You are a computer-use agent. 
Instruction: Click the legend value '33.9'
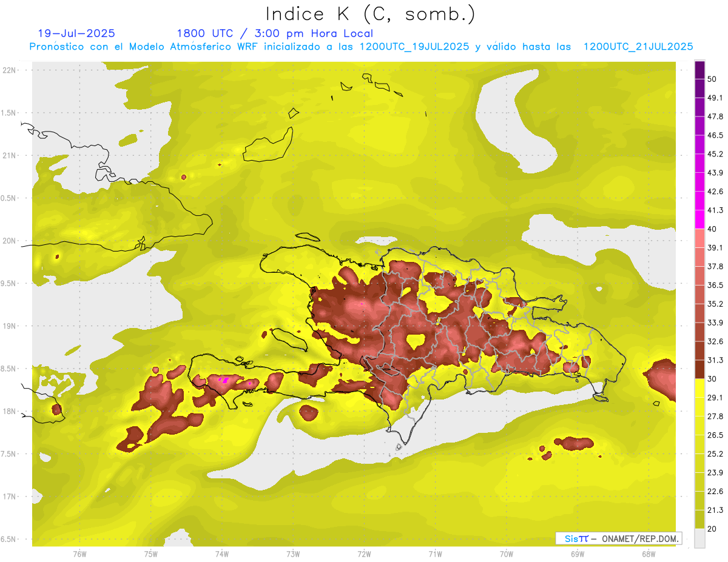715,323
